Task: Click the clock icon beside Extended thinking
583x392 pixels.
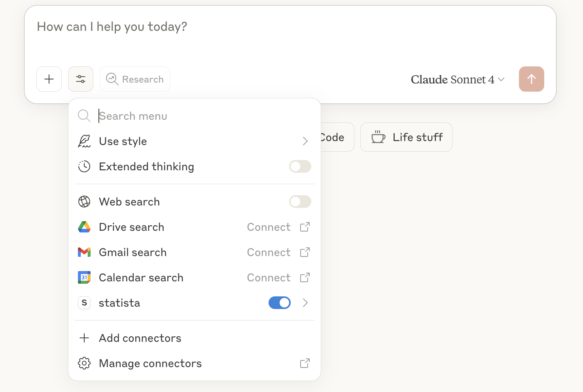Action: pos(84,166)
